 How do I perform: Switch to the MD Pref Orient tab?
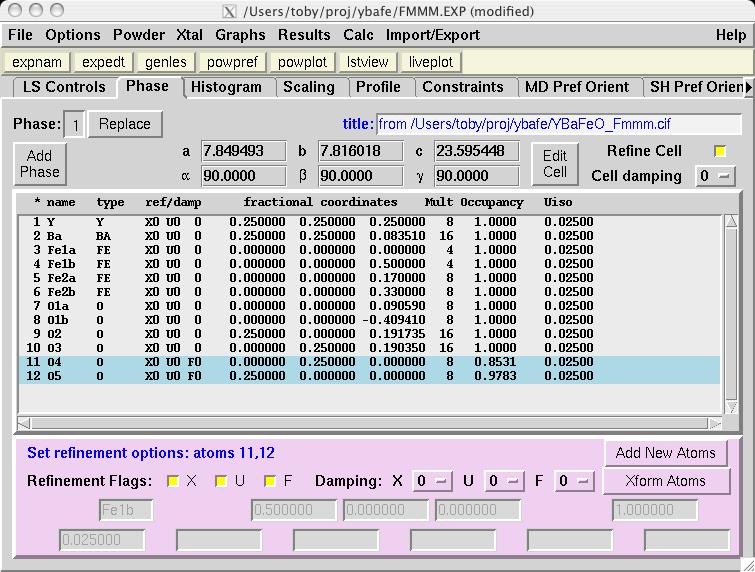(x=577, y=87)
